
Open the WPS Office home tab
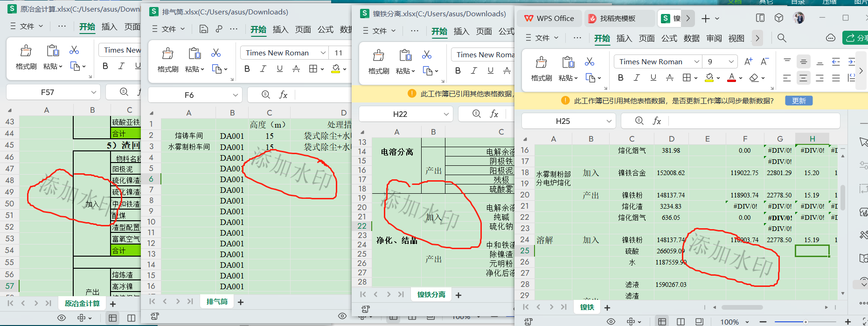[549, 18]
